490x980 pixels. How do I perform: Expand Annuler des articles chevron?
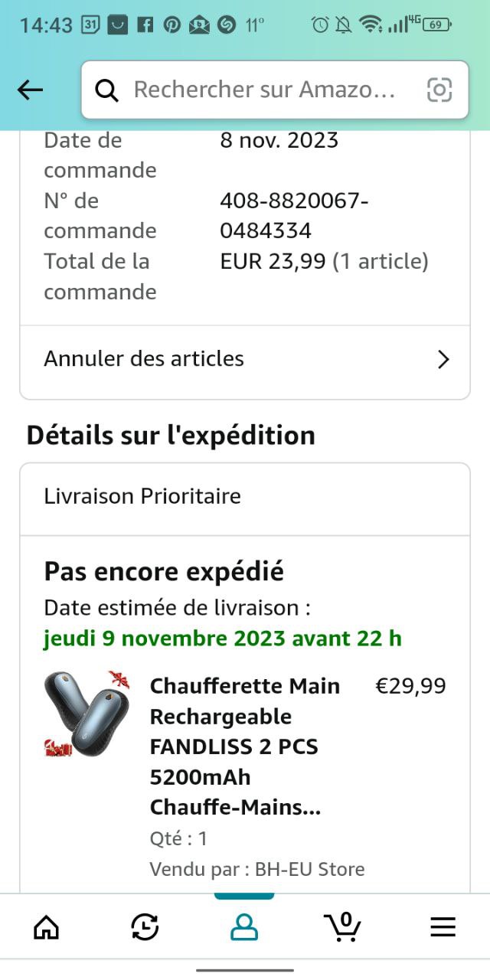pyautogui.click(x=443, y=359)
